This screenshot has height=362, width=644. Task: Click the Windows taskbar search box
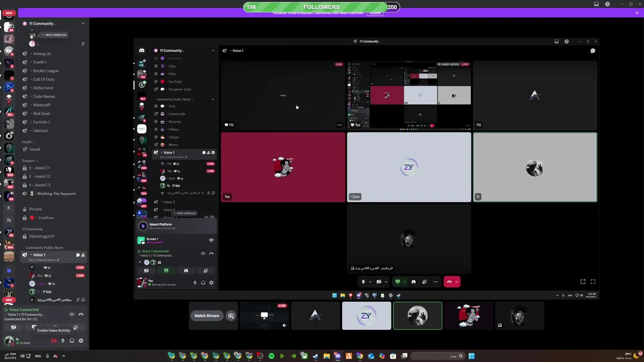439,356
